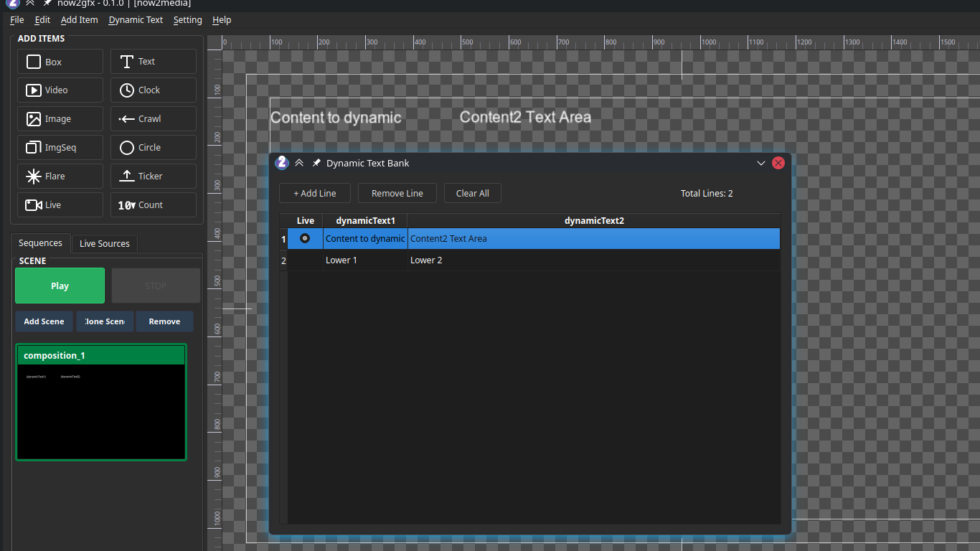Open the Help menu
980x551 pixels.
coord(222,20)
